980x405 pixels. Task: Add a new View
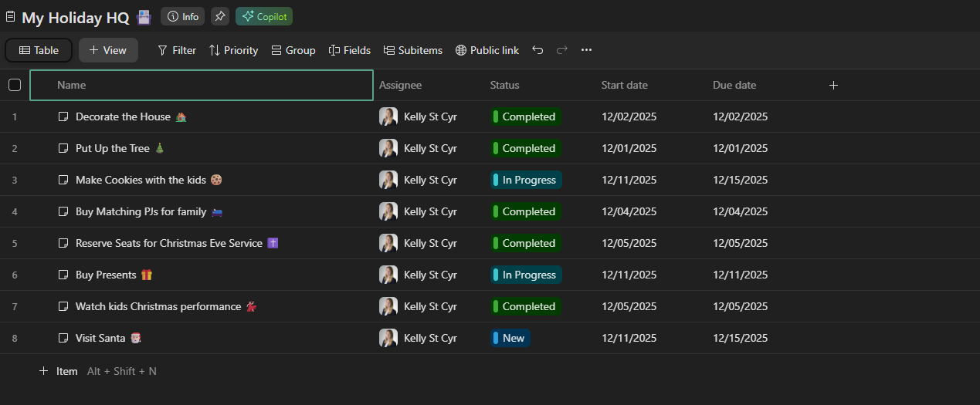(108, 50)
